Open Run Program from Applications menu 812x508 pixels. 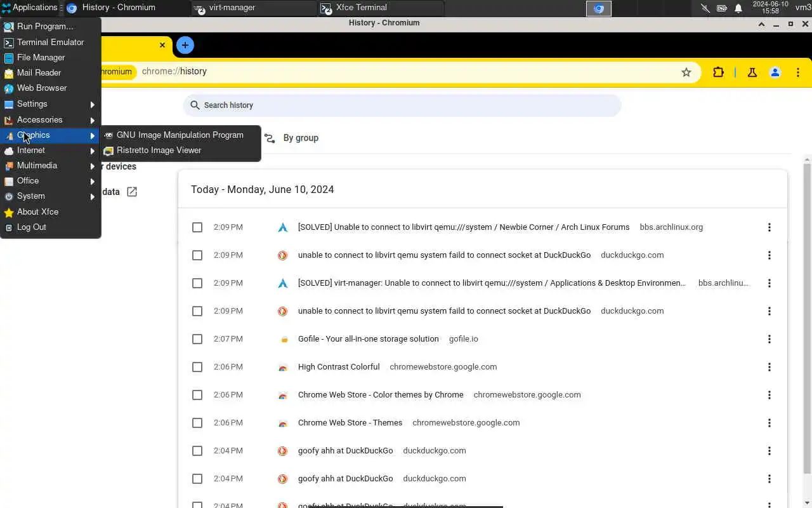51,27
